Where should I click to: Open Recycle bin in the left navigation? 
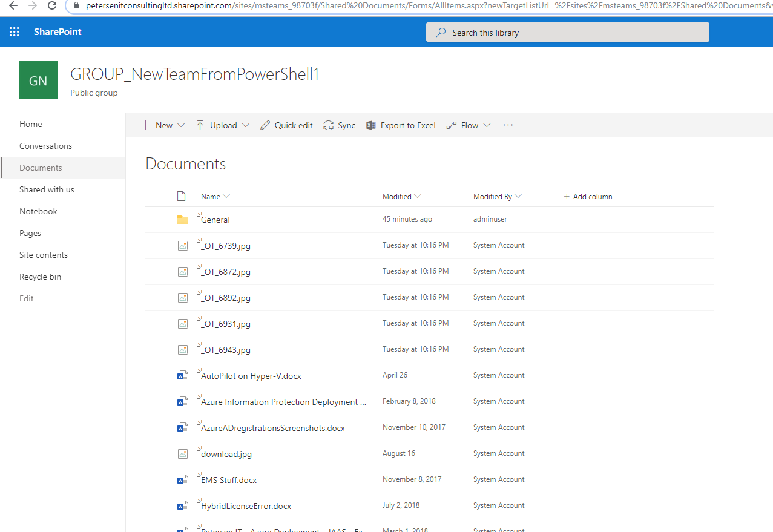coord(40,277)
